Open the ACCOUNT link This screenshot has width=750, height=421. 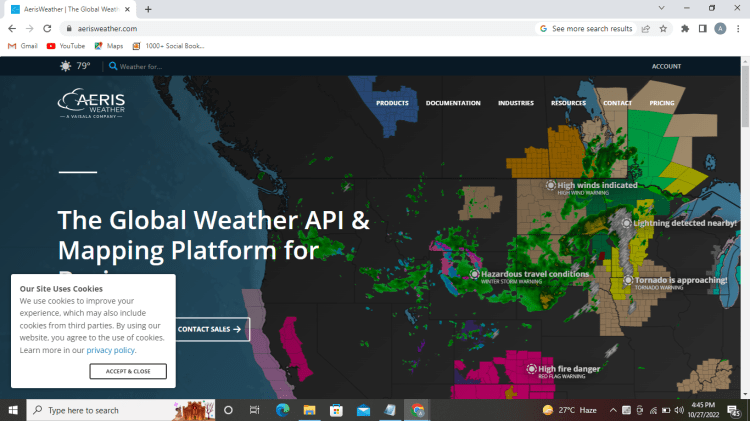(x=666, y=66)
